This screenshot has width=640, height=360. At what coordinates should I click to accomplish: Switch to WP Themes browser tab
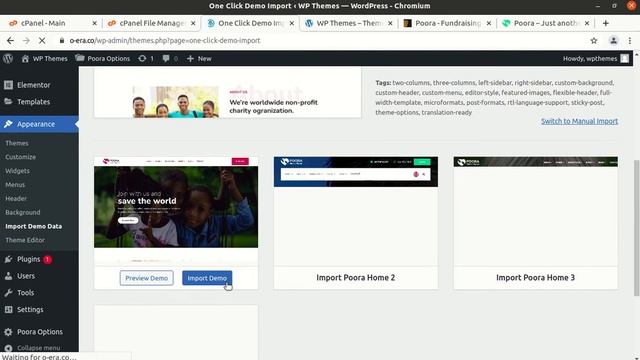[x=349, y=23]
